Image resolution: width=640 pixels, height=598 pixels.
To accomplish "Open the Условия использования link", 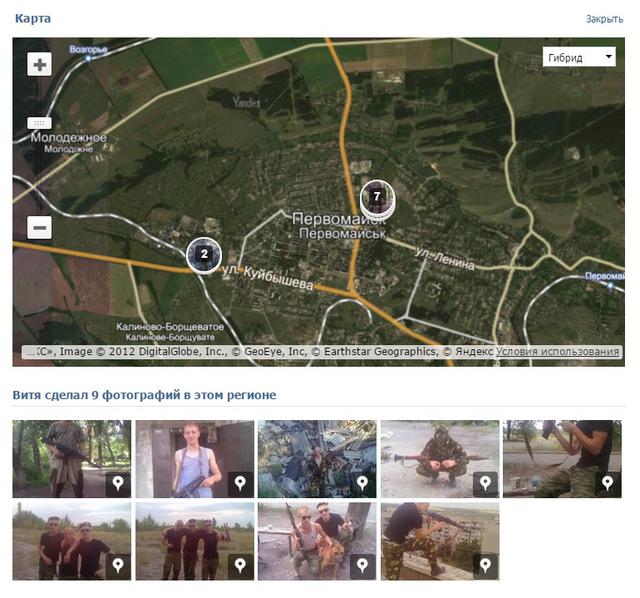I will pyautogui.click(x=558, y=351).
